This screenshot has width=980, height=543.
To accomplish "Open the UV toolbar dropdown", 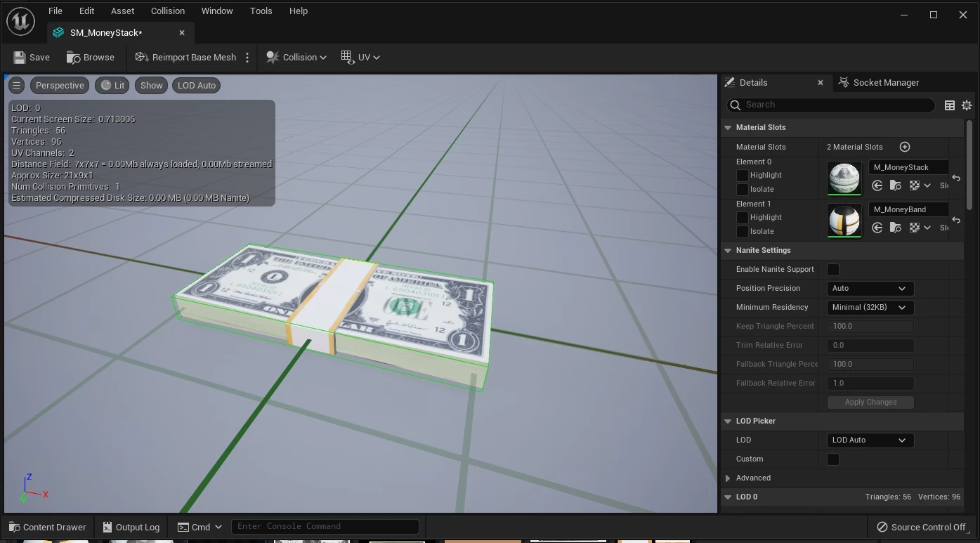I will pyautogui.click(x=360, y=58).
